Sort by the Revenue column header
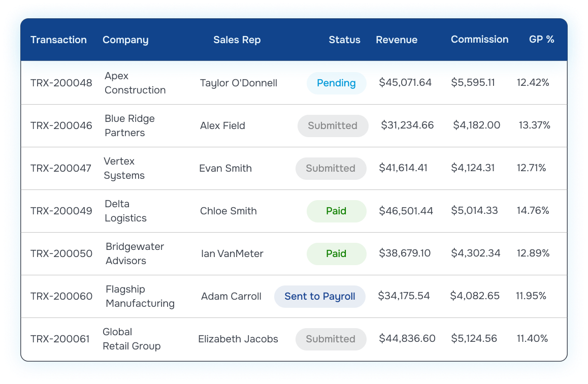 (x=397, y=40)
